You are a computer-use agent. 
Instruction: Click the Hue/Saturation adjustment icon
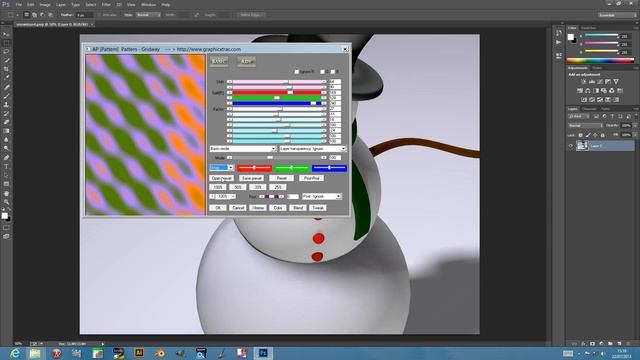click(580, 91)
